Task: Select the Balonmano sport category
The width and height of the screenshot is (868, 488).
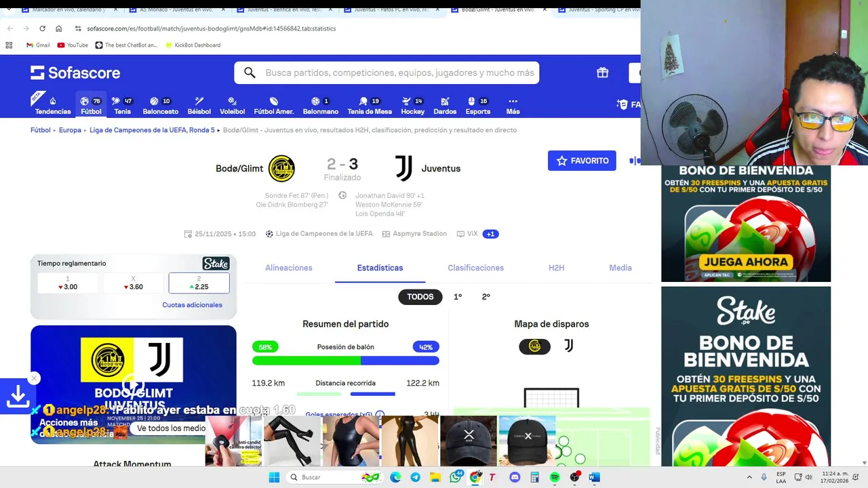Action: [320, 105]
